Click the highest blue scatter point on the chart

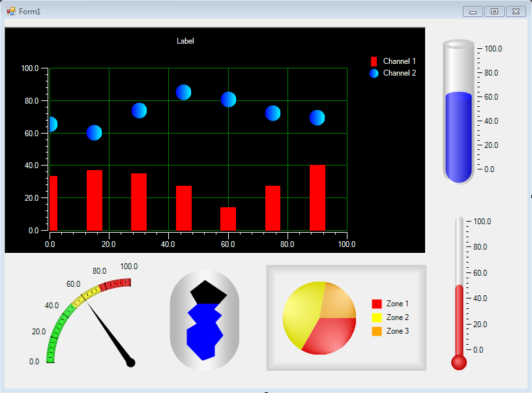(x=185, y=92)
